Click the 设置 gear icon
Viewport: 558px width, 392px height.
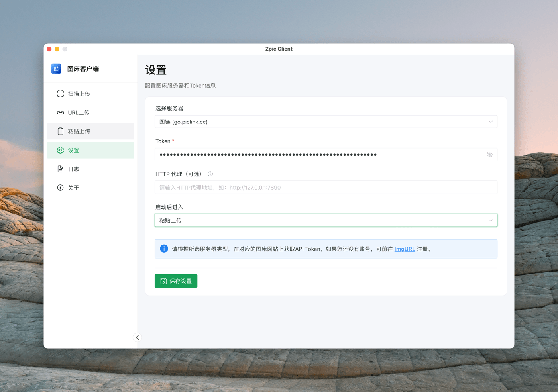(x=60, y=150)
